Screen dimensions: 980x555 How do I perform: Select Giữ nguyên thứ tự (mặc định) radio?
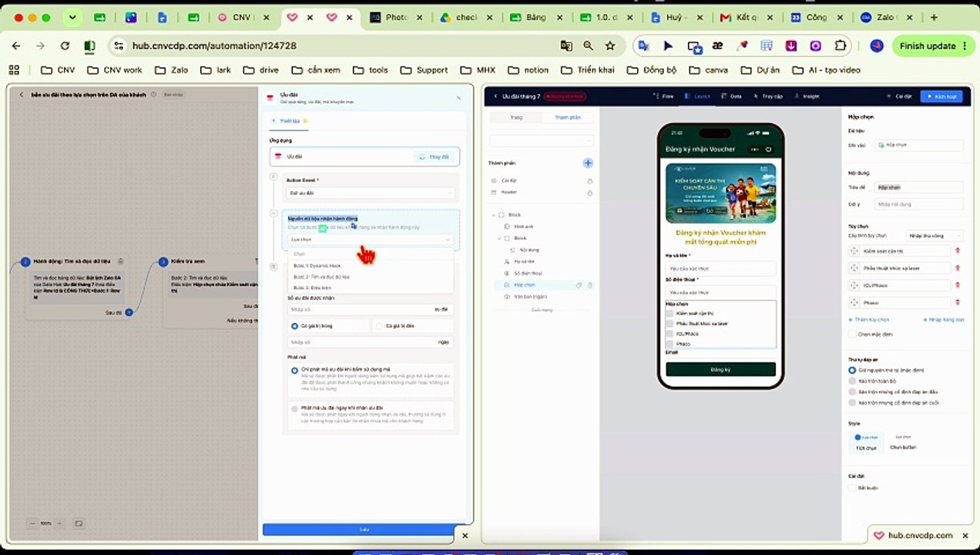pos(852,370)
